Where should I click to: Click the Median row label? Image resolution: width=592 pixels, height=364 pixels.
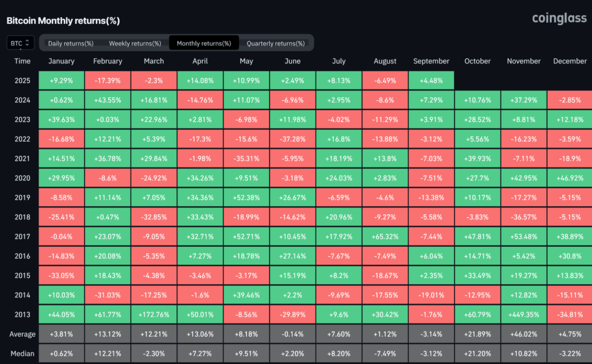(x=22, y=353)
